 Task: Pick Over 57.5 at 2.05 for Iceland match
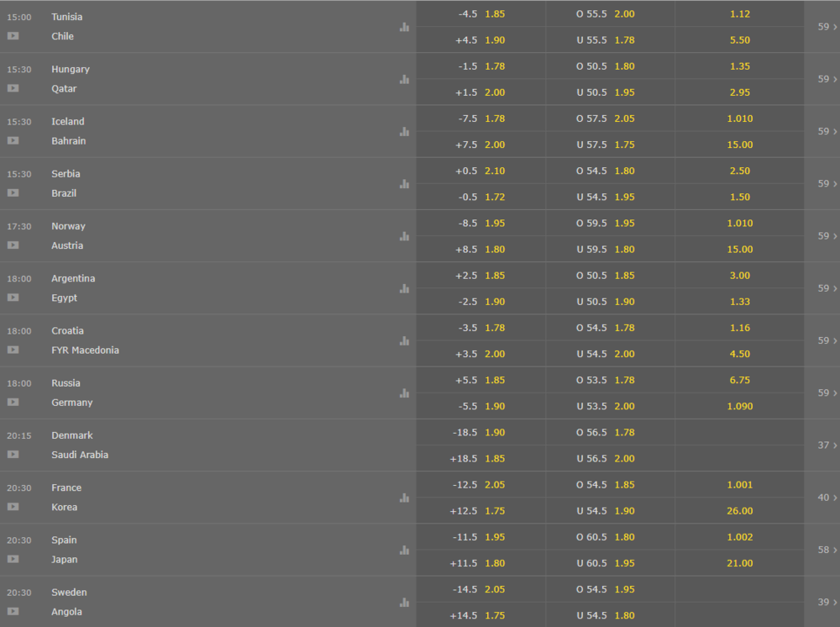610,119
